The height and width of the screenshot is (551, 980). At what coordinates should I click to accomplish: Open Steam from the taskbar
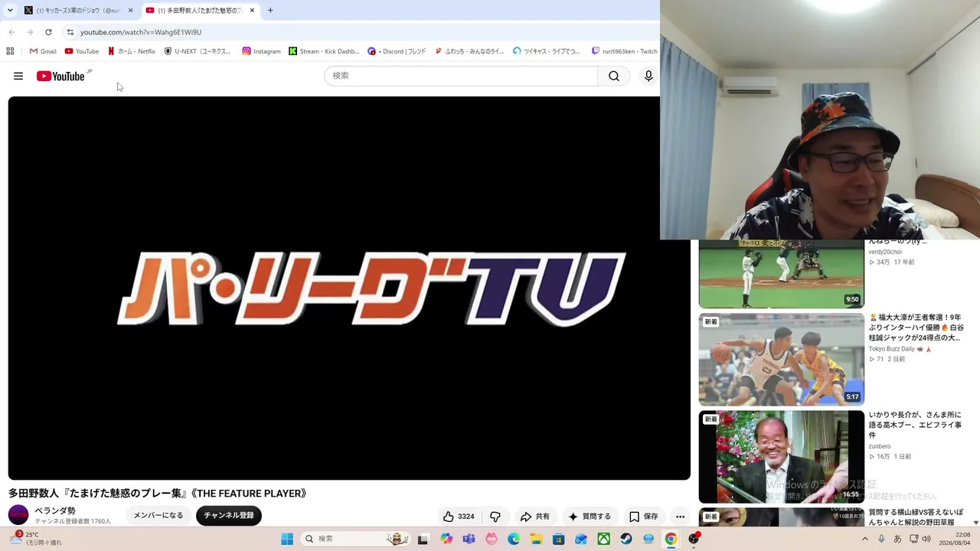tap(626, 539)
